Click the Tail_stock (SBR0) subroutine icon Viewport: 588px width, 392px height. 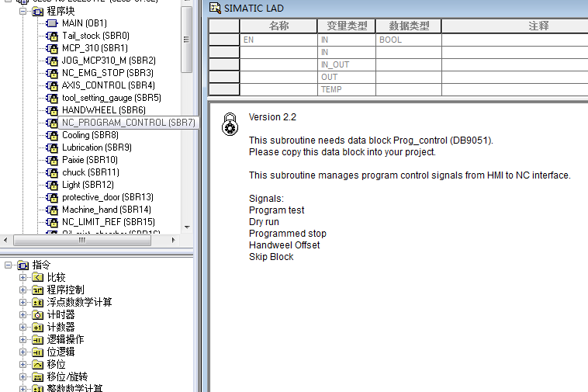pos(52,36)
